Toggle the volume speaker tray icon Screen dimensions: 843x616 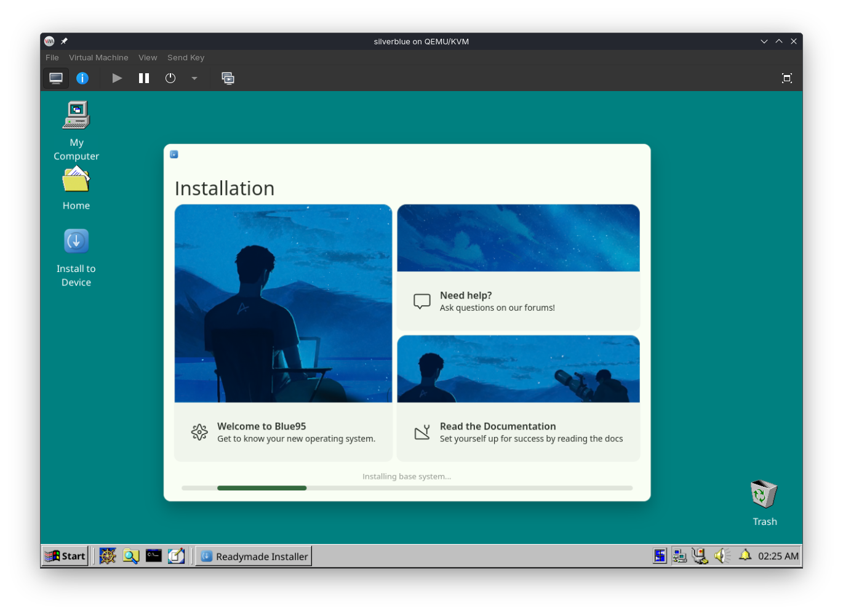(722, 556)
